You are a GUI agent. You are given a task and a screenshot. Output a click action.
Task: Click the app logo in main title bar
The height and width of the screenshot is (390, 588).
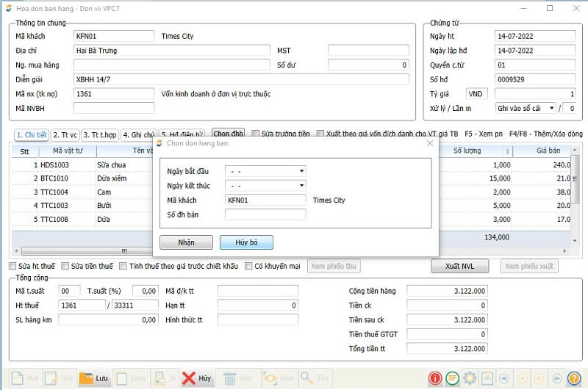pyautogui.click(x=8, y=8)
